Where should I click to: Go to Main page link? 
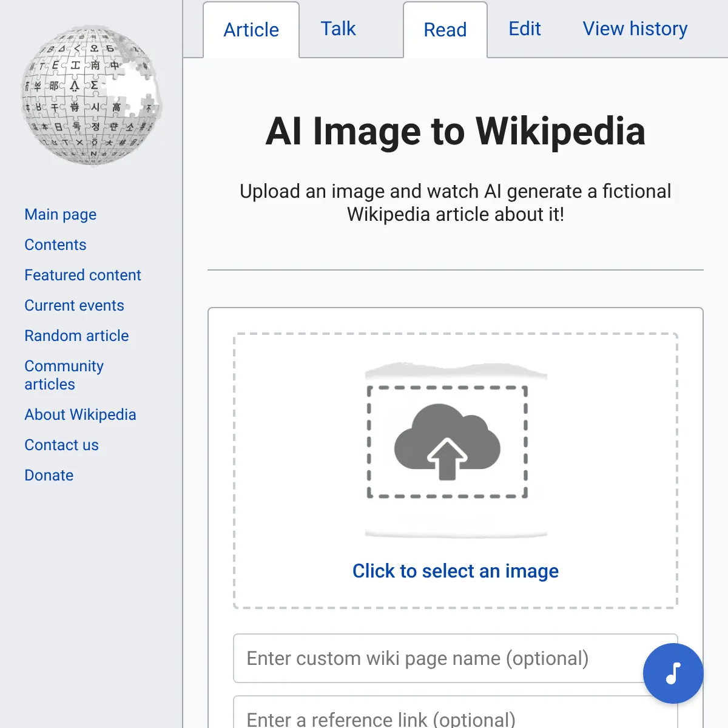[61, 214]
